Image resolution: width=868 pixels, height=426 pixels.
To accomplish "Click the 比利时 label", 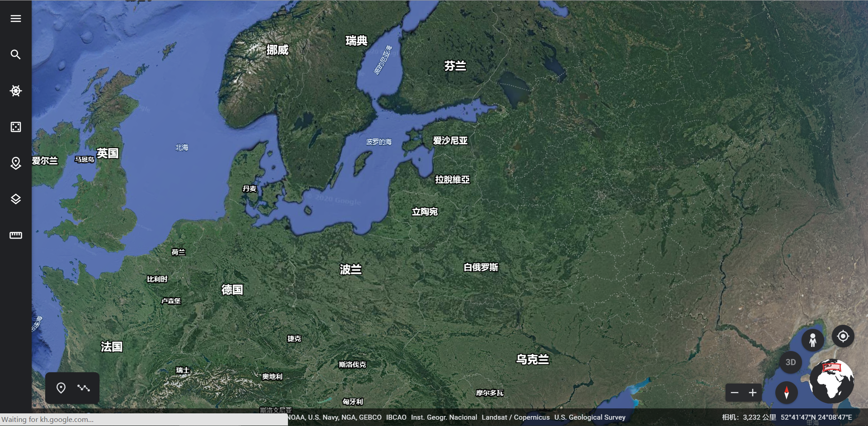I will coord(157,279).
